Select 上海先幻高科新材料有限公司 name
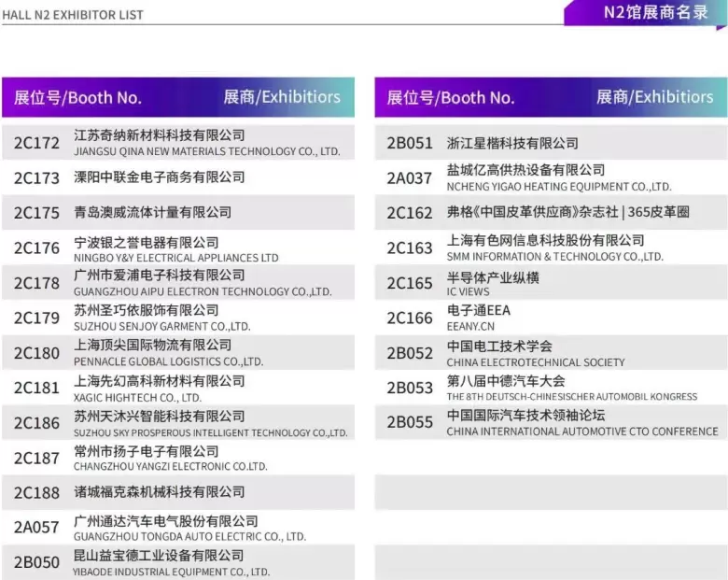 click(x=160, y=381)
